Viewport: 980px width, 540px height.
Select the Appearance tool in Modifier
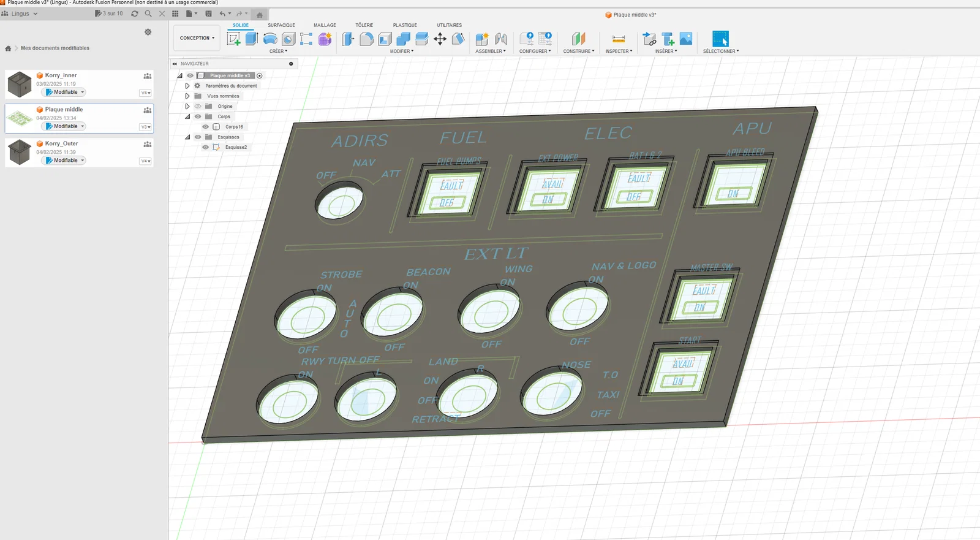click(x=458, y=39)
